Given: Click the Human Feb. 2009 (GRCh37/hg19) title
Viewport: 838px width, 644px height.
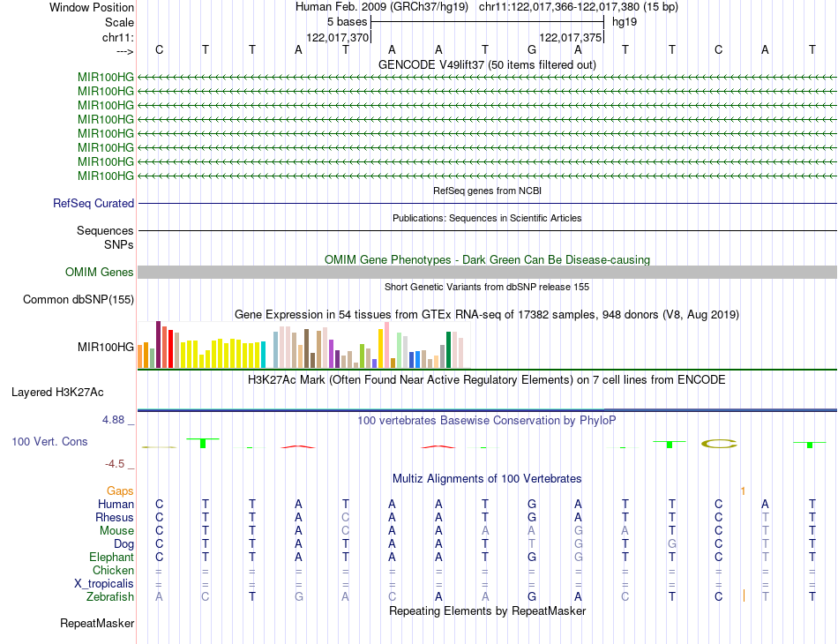Looking at the screenshot, I should (382, 7).
